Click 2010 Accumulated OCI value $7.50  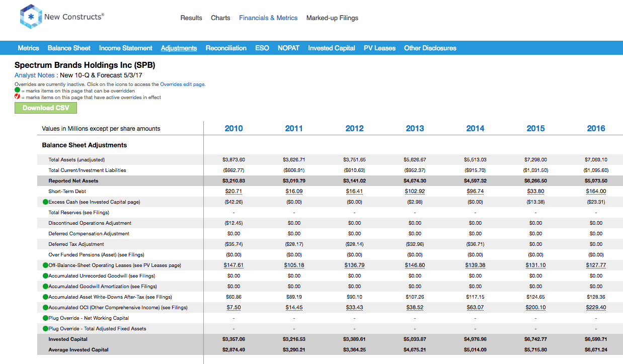[x=233, y=308]
